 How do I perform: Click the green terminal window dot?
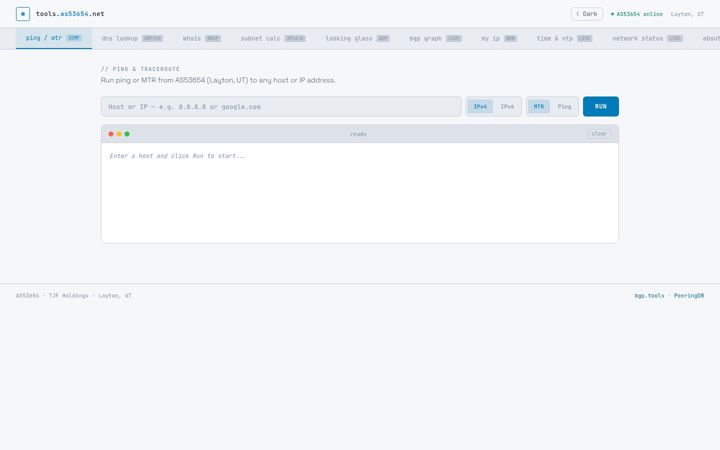127,134
